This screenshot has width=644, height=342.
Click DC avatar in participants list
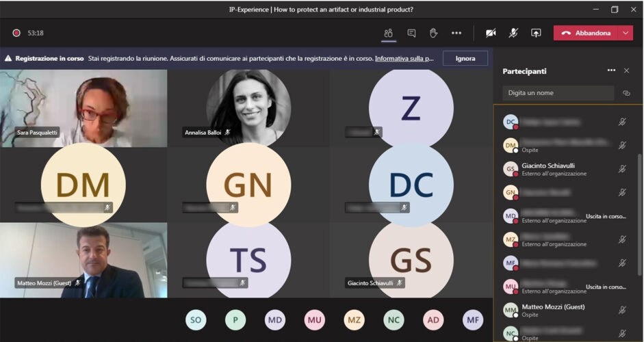coord(511,122)
